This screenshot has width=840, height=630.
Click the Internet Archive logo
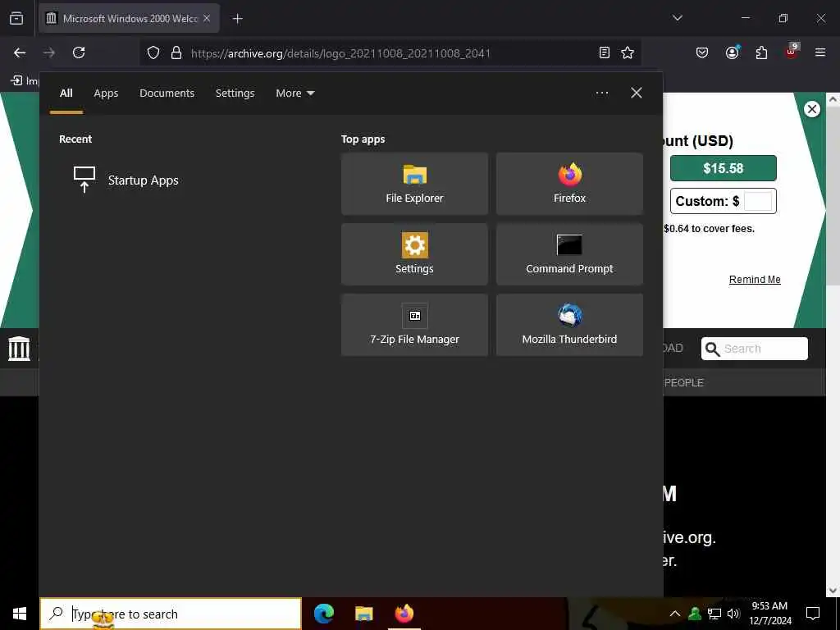click(20, 348)
